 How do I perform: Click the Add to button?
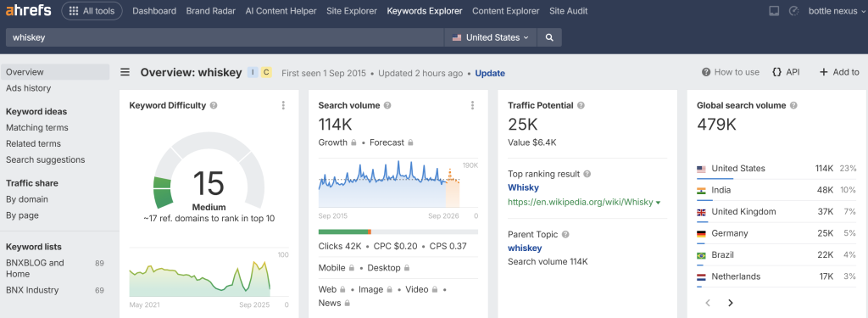(x=839, y=72)
